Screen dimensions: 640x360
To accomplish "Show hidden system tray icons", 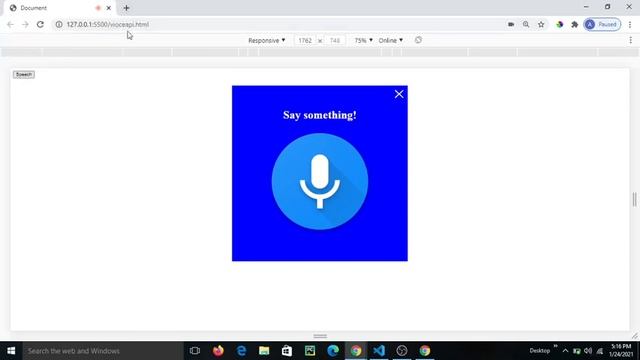I will point(565,351).
